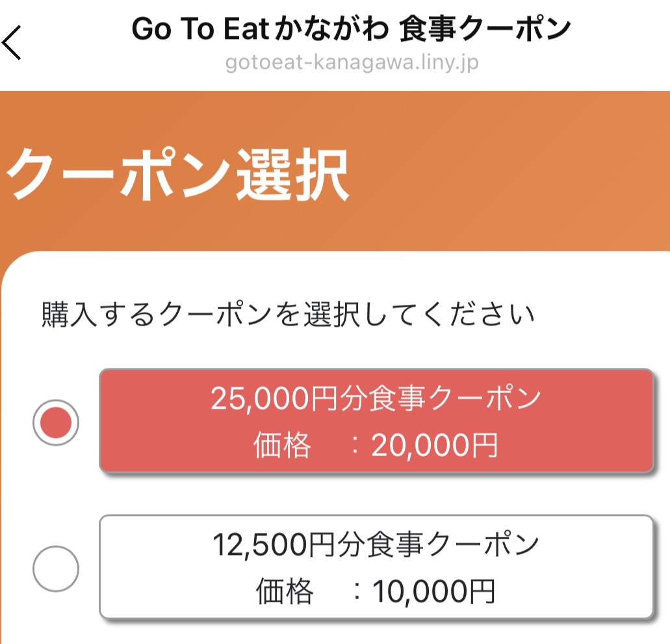670x644 pixels.
Task: Click the 価格：10,000円 price line
Action: click(375, 591)
